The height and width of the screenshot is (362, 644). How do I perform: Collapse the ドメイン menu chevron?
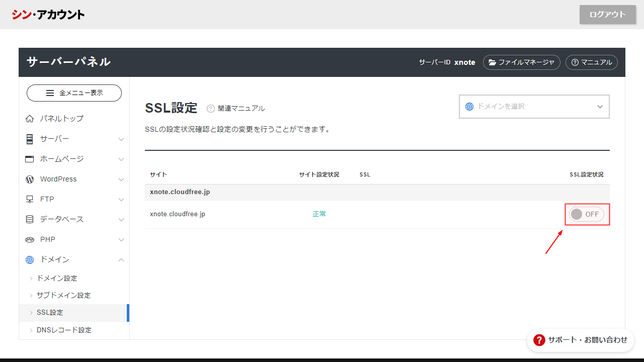[121, 259]
